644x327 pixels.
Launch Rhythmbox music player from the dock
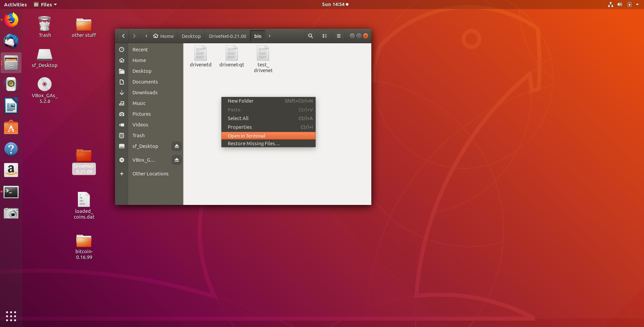tap(11, 84)
